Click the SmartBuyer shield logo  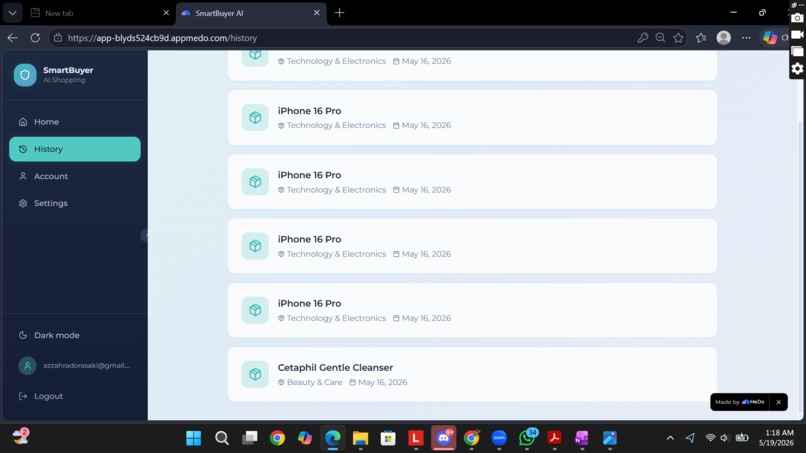(x=25, y=75)
